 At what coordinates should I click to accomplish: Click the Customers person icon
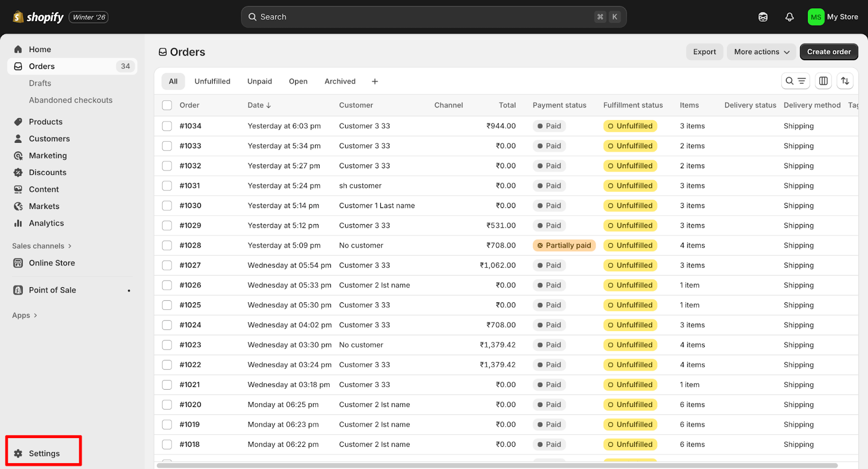(x=18, y=138)
